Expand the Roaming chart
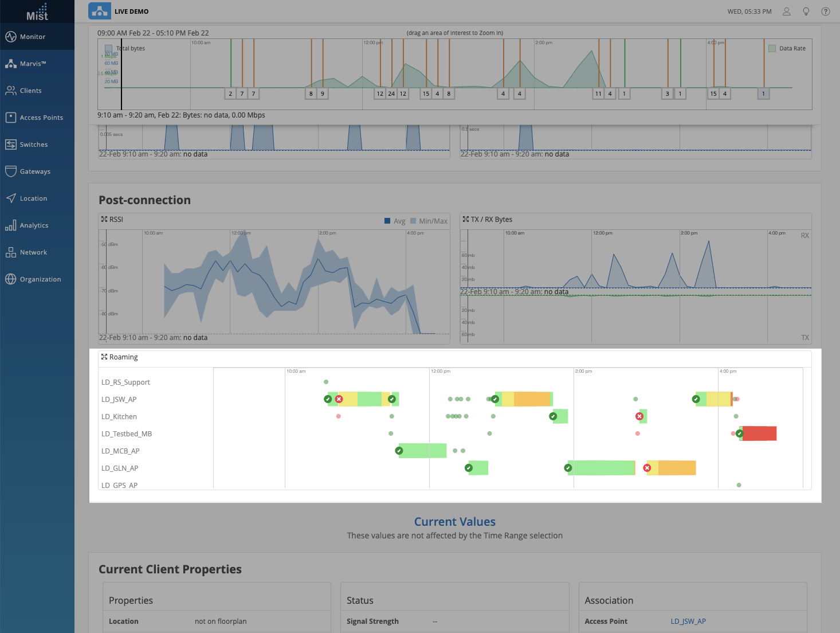This screenshot has height=633, width=840. click(104, 357)
